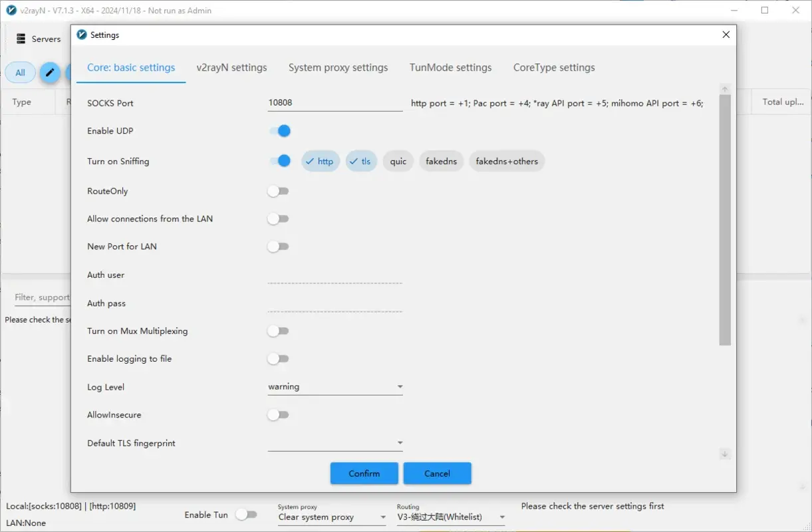Select the pencil edit icon near filter buttons

(x=49, y=72)
